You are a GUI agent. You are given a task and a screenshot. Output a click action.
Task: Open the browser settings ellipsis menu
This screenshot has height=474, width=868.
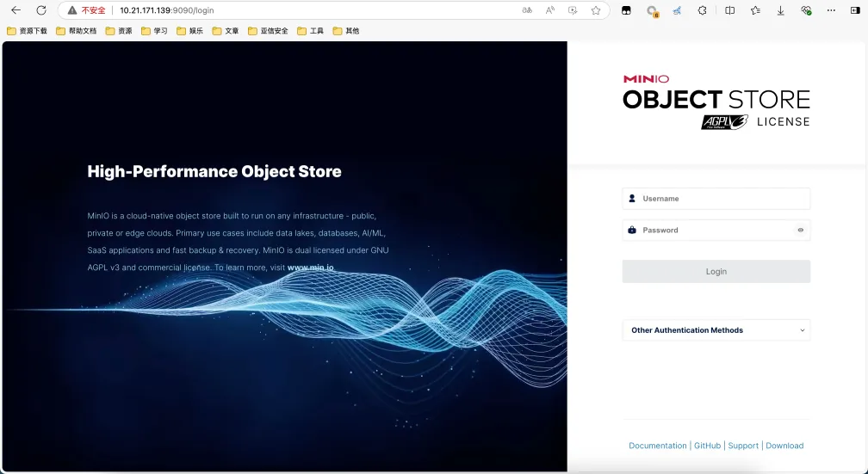coord(831,10)
